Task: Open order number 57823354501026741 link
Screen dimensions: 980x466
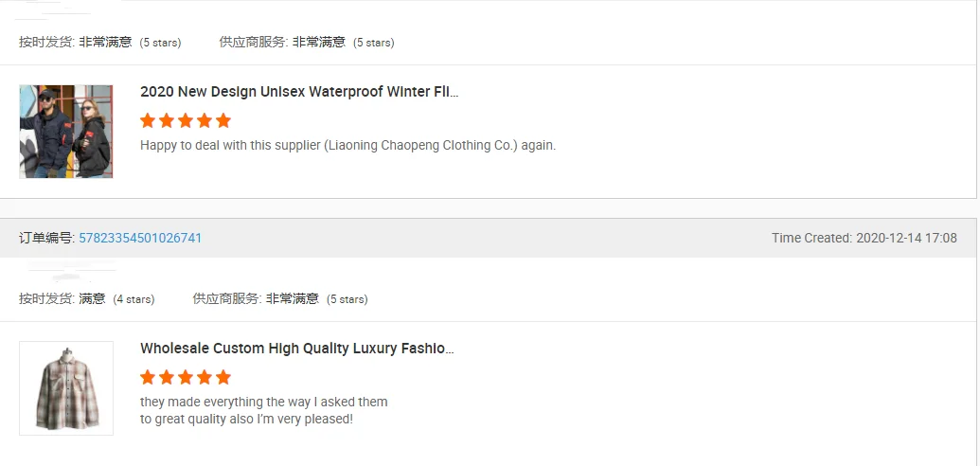Action: pos(140,238)
